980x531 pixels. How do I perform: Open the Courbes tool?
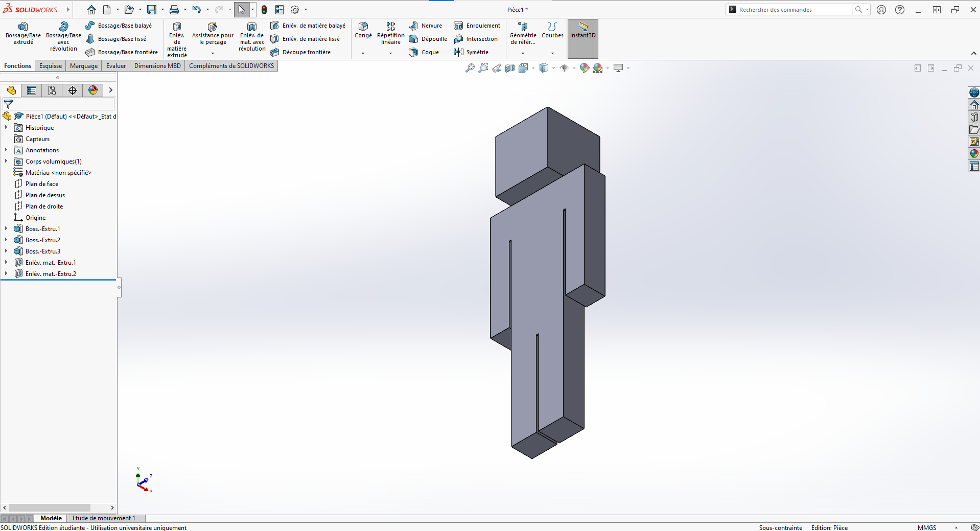(552, 30)
